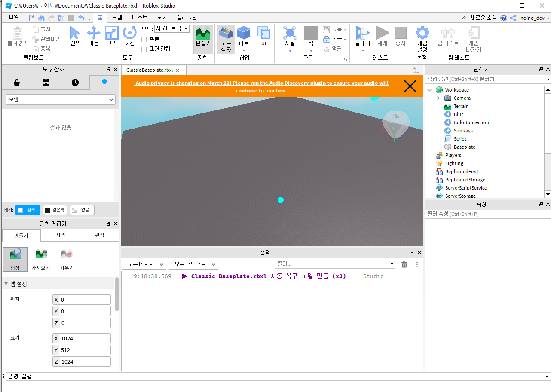Open the 모드 지오메트릭 dropdown
Image resolution: width=551 pixels, height=392 pixels.
click(172, 28)
